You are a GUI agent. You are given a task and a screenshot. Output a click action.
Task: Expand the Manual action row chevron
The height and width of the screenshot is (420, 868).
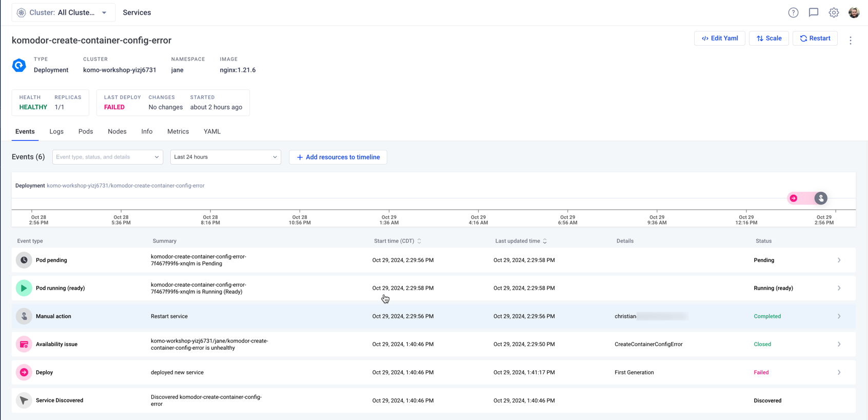click(839, 316)
